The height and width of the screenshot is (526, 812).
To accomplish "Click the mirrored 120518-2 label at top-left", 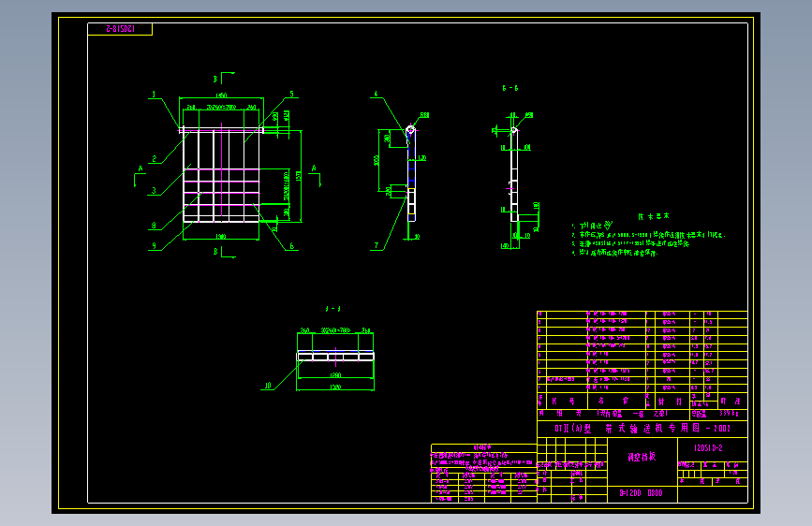I will [120, 29].
